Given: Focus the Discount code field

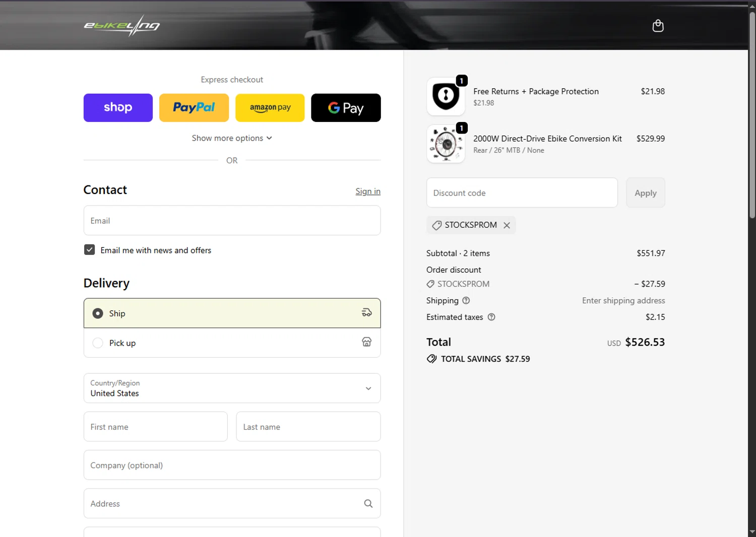Looking at the screenshot, I should tap(522, 193).
